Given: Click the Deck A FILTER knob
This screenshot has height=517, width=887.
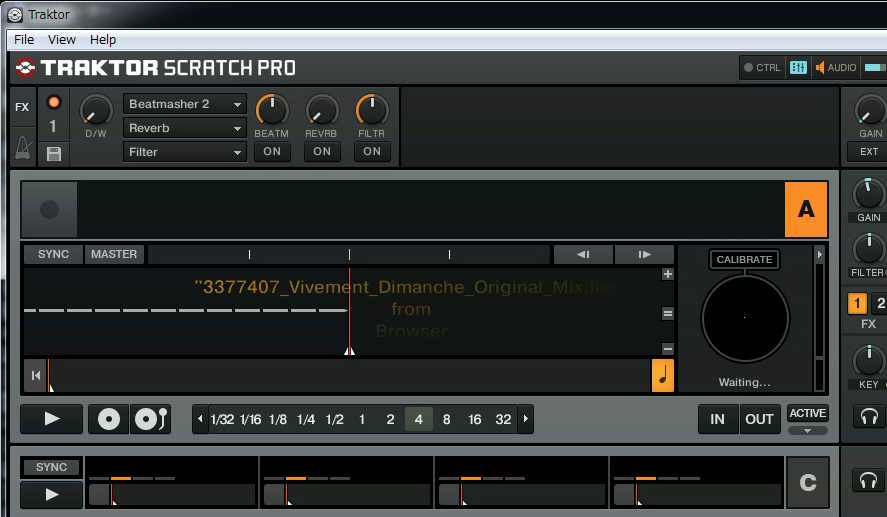Looking at the screenshot, I should click(868, 249).
